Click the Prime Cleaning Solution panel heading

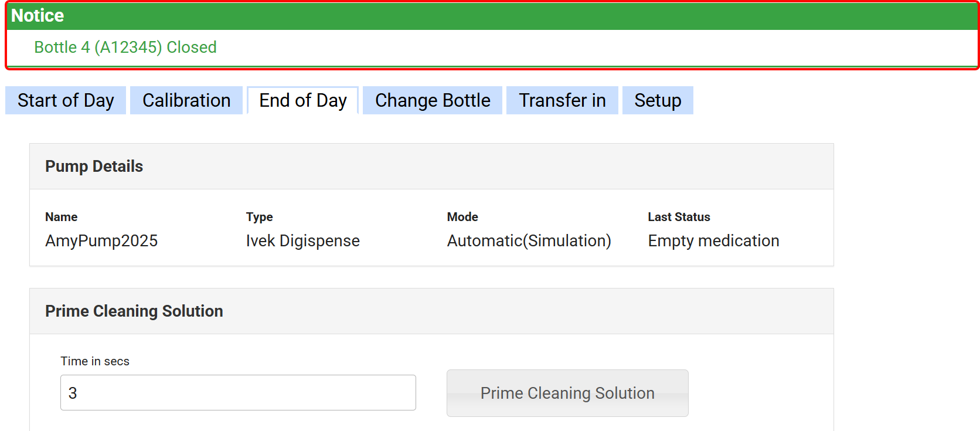tap(134, 311)
